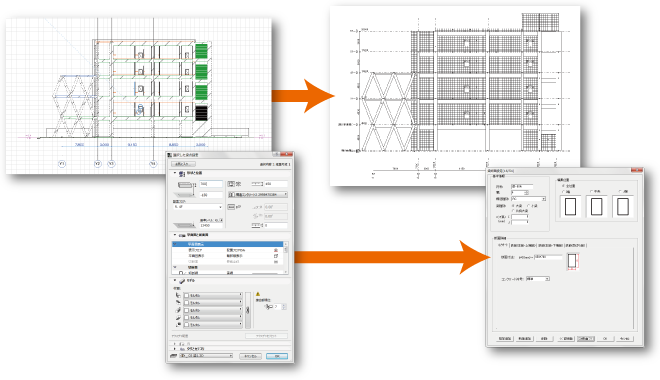The width and height of the screenshot is (660, 380).
Task: Toggle the first surface override checkbox in Model section
Action: click(186, 295)
